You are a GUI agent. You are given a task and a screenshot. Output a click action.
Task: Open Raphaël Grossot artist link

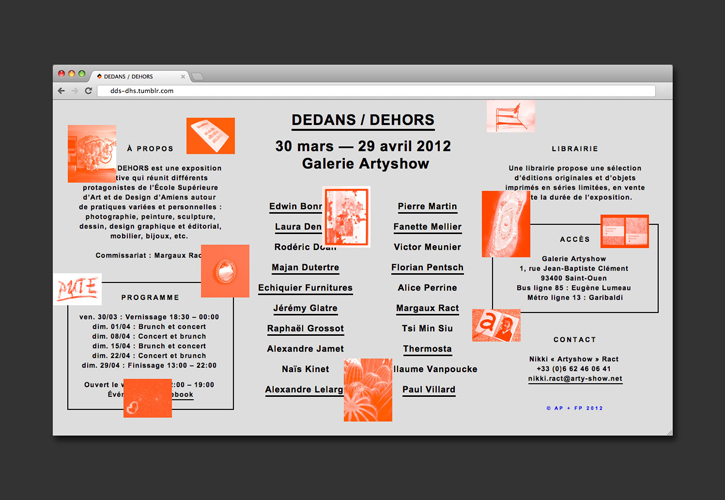click(305, 329)
